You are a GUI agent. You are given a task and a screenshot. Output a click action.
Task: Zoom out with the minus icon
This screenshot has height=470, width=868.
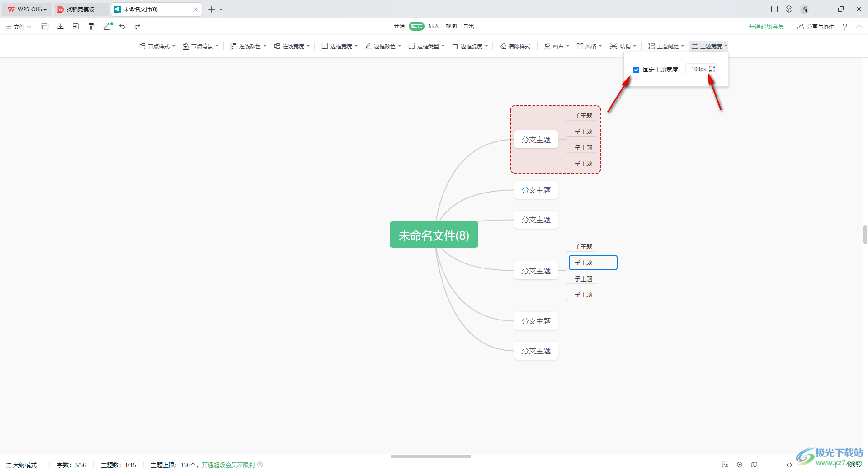pyautogui.click(x=769, y=465)
